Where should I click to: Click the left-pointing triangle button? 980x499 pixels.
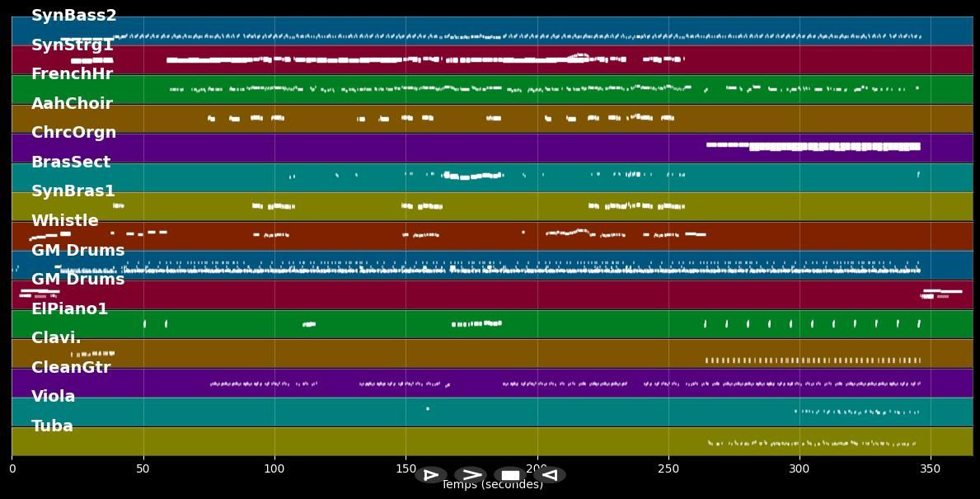pyautogui.click(x=550, y=475)
